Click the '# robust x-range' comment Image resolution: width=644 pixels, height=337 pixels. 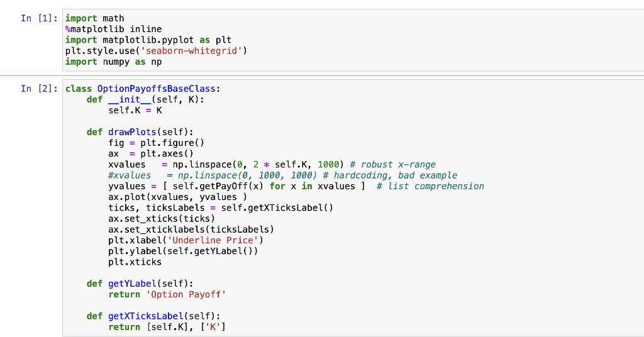pyautogui.click(x=392, y=165)
